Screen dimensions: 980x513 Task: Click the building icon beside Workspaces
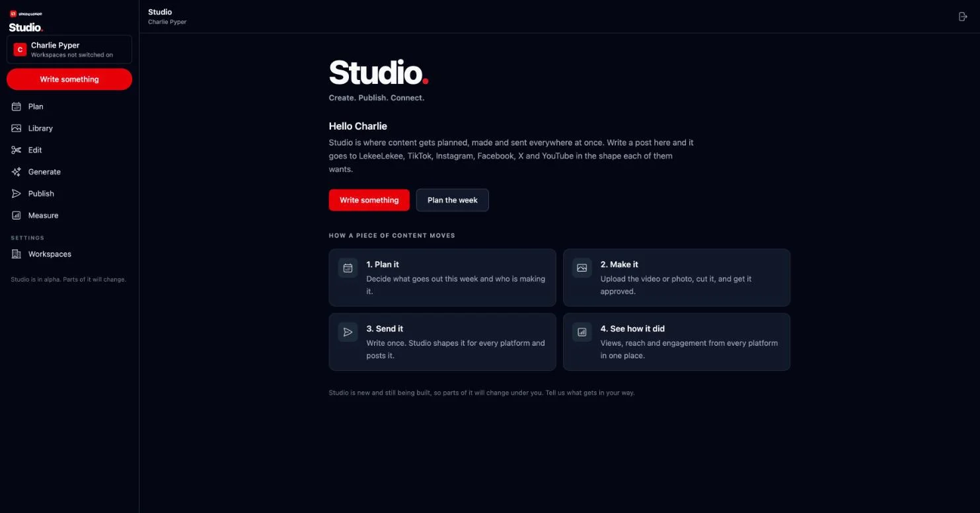(x=17, y=254)
